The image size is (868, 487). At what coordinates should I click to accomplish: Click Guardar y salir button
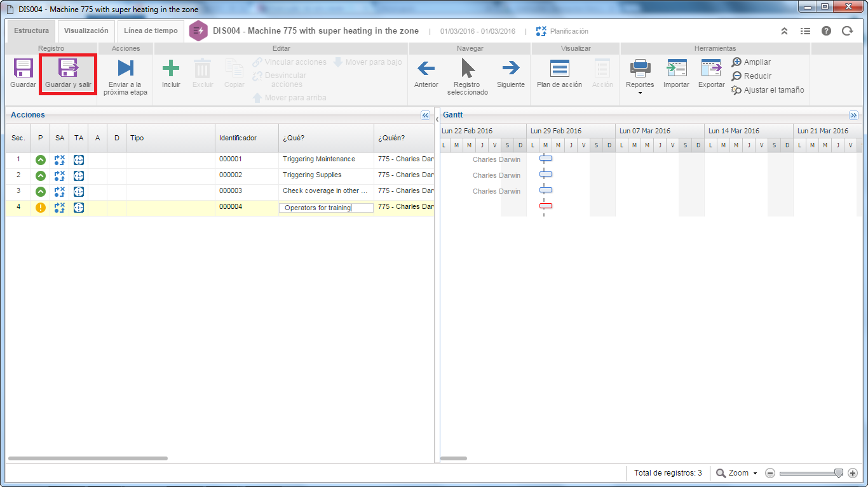(x=68, y=74)
